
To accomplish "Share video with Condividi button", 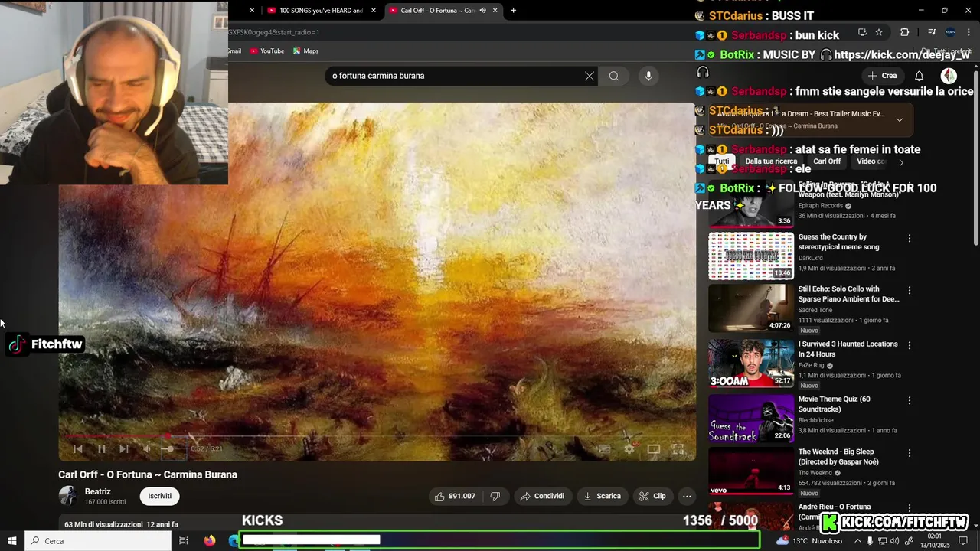I will click(542, 496).
